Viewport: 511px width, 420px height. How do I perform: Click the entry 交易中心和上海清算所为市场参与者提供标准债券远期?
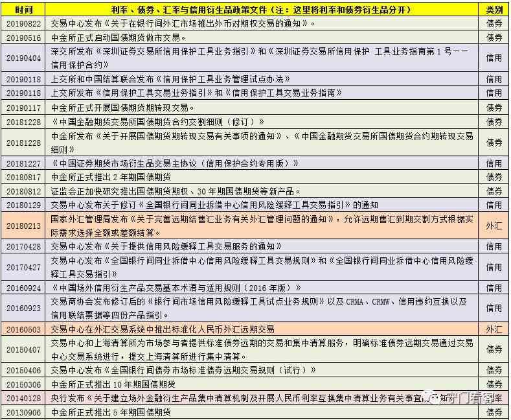coord(262,349)
